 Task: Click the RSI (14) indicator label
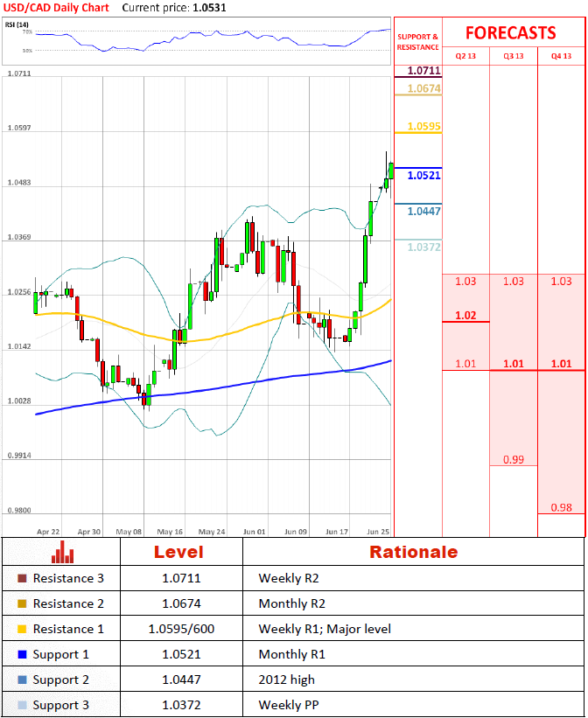point(17,24)
